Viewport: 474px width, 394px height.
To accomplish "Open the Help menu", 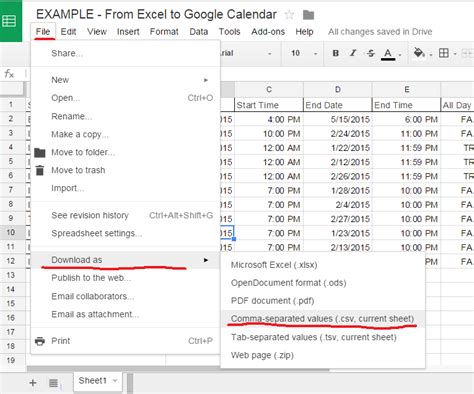I will pos(304,32).
